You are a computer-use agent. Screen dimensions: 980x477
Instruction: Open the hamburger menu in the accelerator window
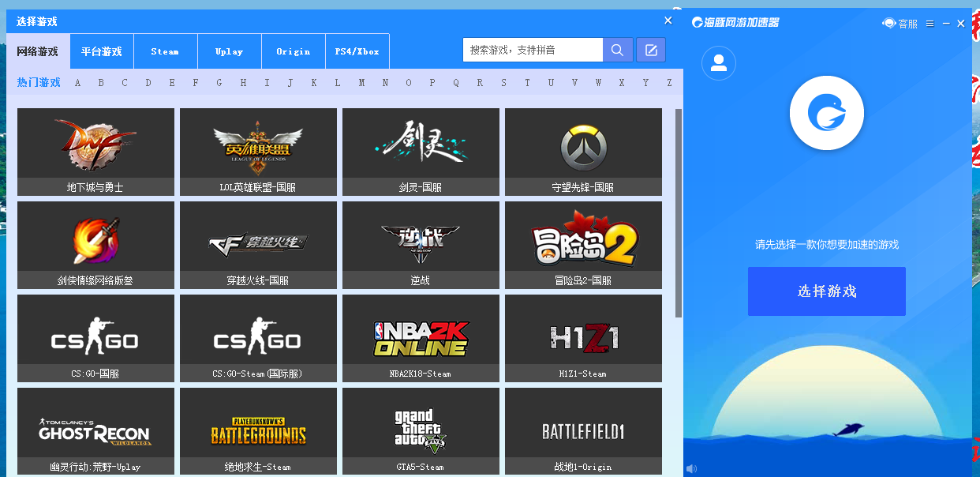tap(930, 24)
